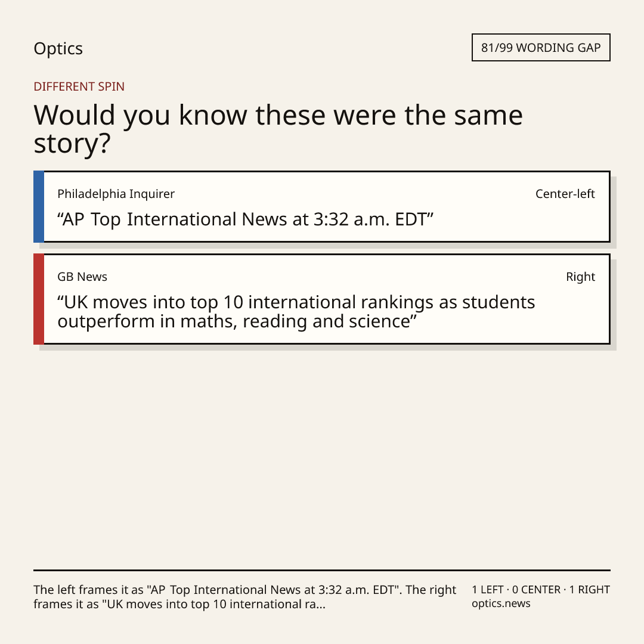Click the red color bar on the second card
This screenshot has width=644, height=644.
point(39,299)
